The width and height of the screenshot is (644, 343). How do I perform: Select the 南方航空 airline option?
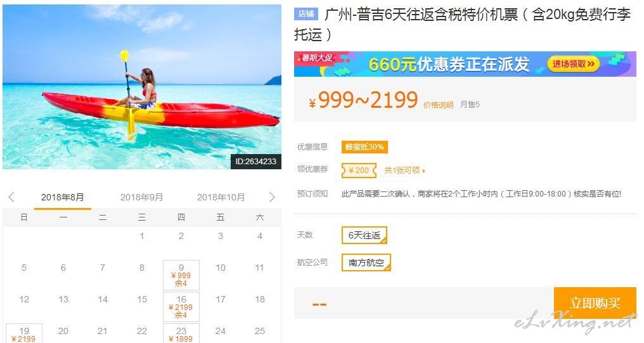[366, 262]
